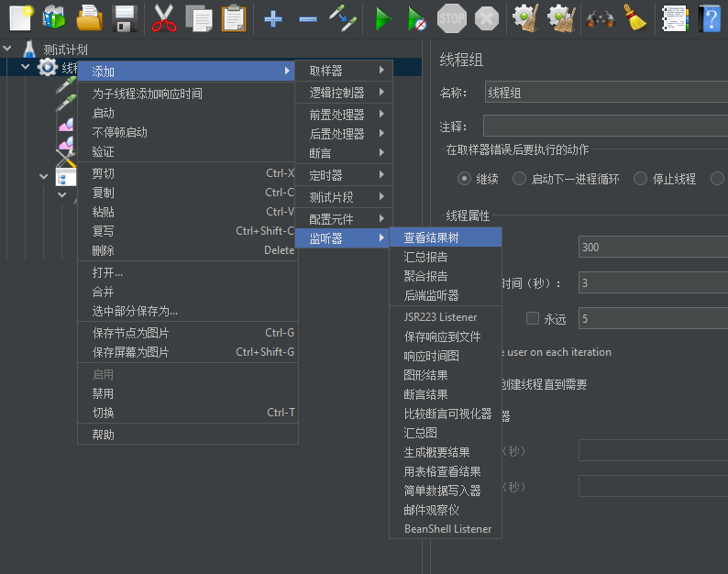Select the 启动下一进程循环 radio button
728x574 pixels.
coord(520,179)
